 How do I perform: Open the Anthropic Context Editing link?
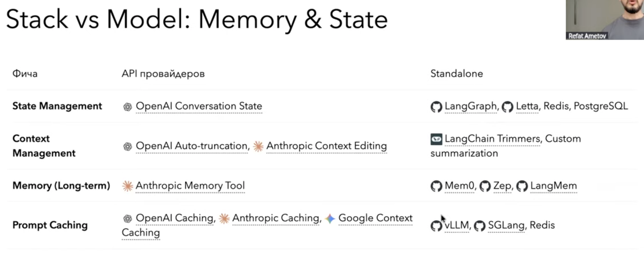[326, 146]
